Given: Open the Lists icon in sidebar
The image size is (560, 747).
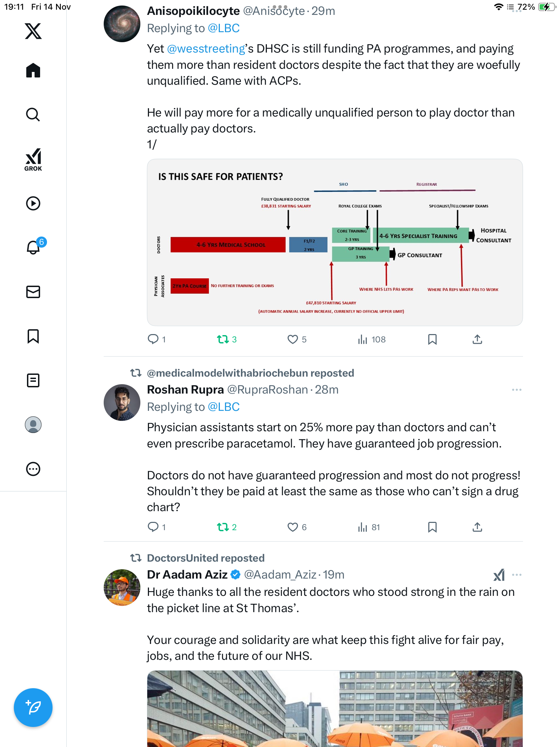Looking at the screenshot, I should [x=33, y=380].
